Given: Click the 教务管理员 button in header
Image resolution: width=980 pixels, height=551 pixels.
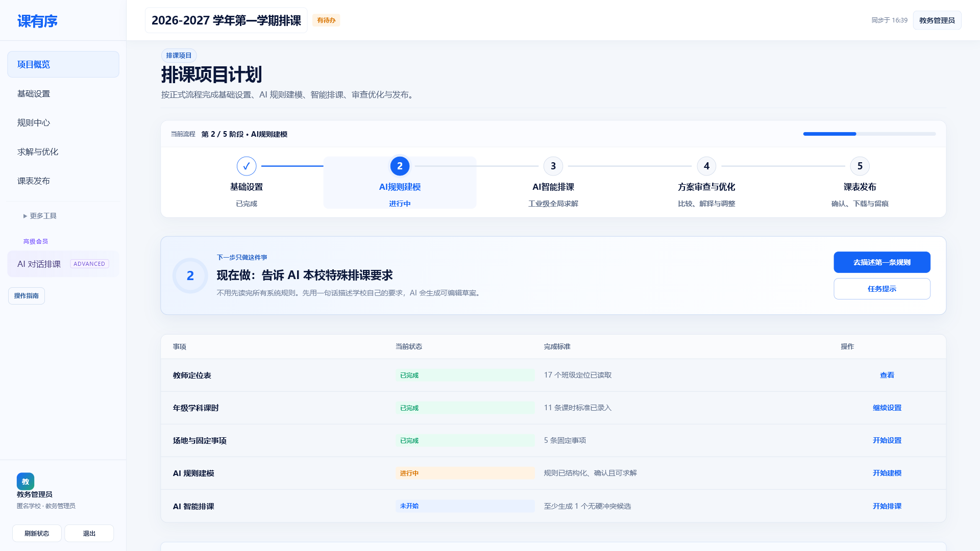Looking at the screenshot, I should coord(937,20).
